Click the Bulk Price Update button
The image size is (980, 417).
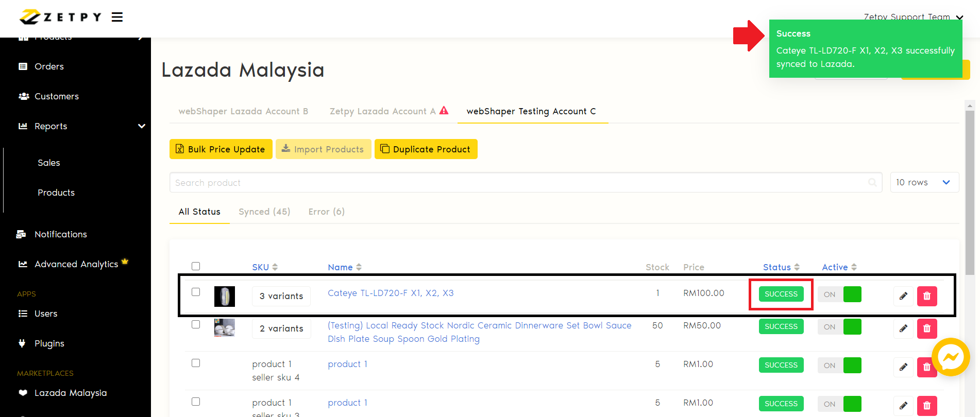click(x=221, y=149)
